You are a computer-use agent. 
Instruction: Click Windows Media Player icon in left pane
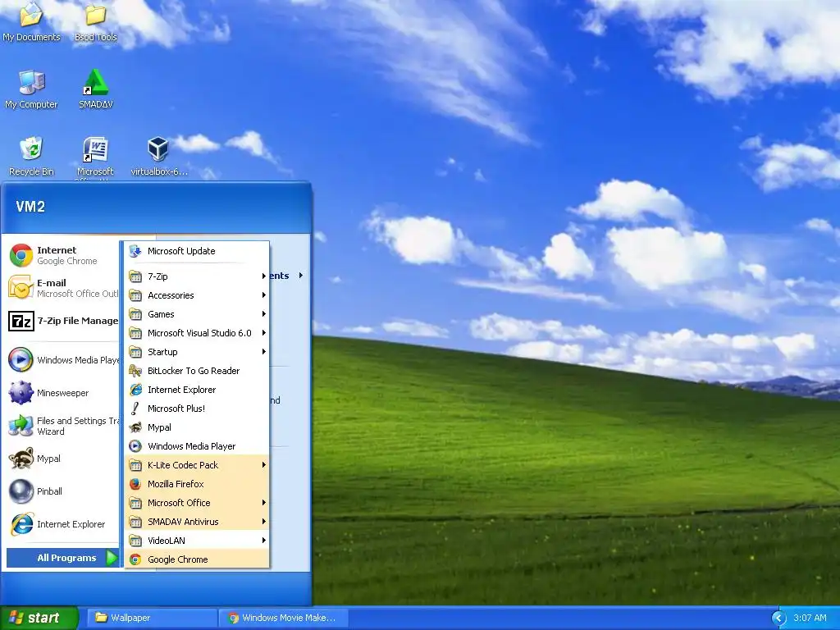(21, 360)
